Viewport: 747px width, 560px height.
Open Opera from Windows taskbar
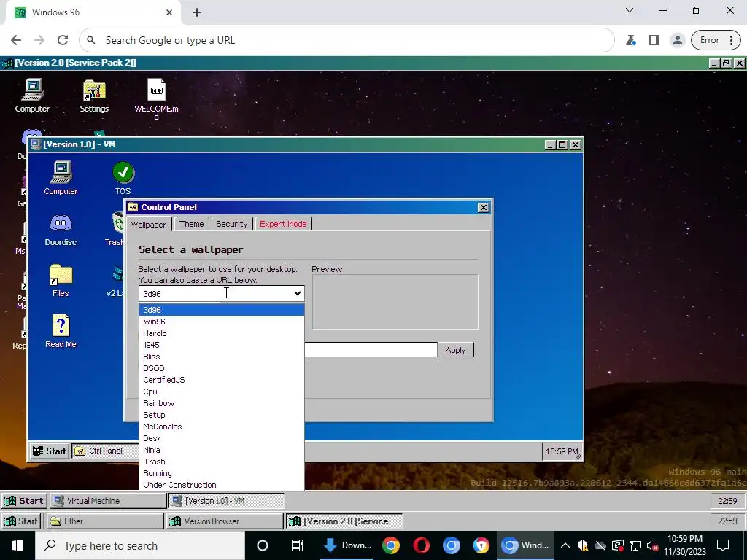point(421,545)
